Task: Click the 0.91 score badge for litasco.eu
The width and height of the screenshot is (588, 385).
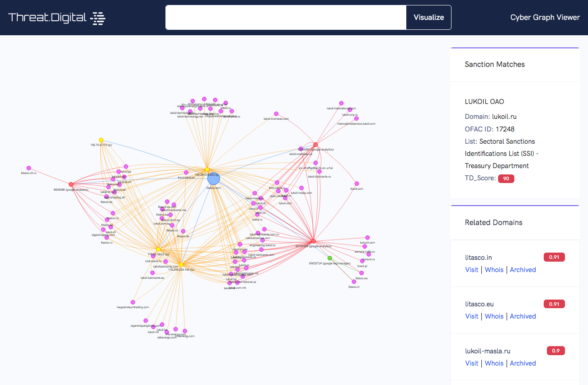Action: pyautogui.click(x=554, y=304)
